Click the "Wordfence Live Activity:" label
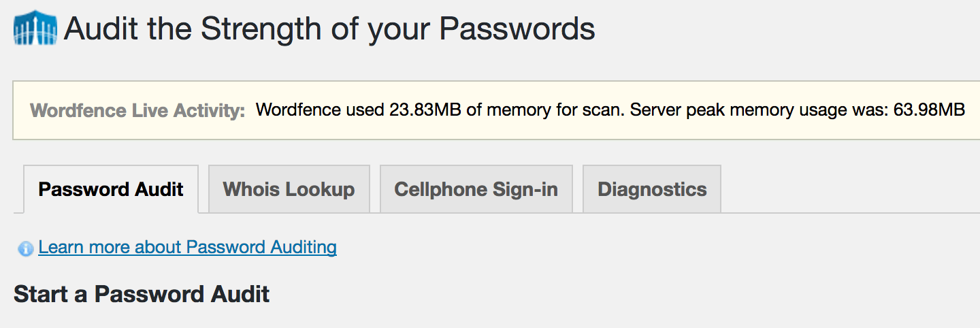The image size is (980, 328). (137, 111)
